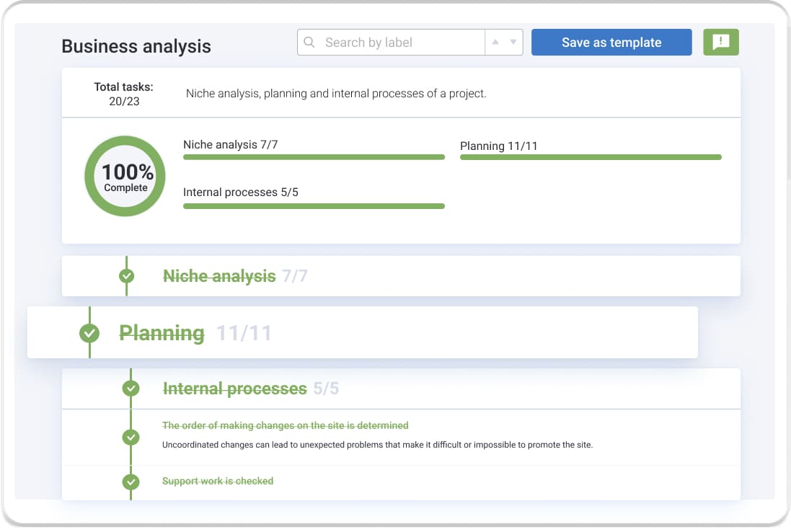
Task: Open the order of making changes task
Action: point(286,425)
